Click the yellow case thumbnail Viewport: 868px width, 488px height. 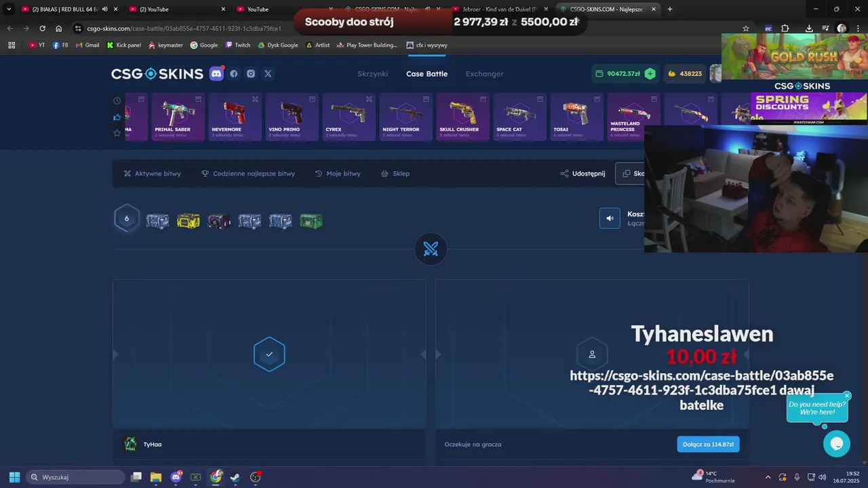coord(189,221)
